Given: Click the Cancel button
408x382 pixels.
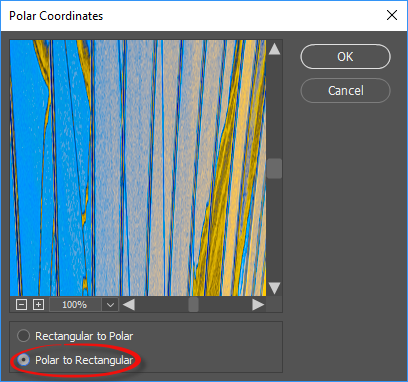Looking at the screenshot, I should 345,90.
